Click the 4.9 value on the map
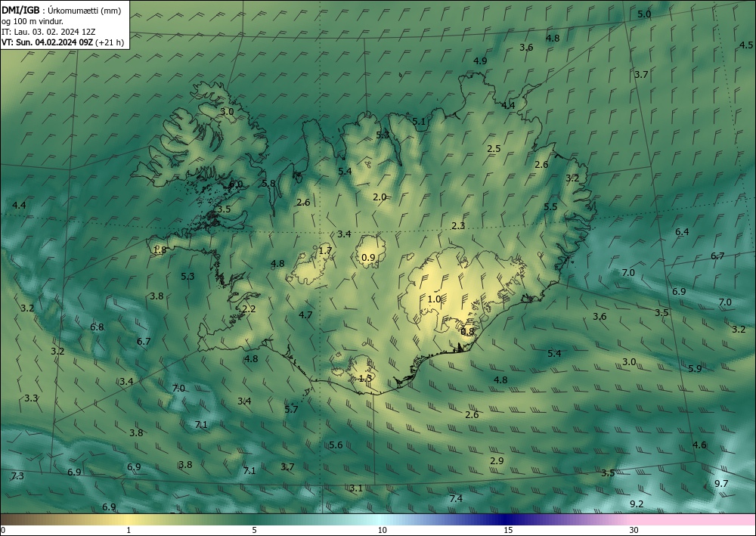756x536 pixels. pyautogui.click(x=480, y=60)
